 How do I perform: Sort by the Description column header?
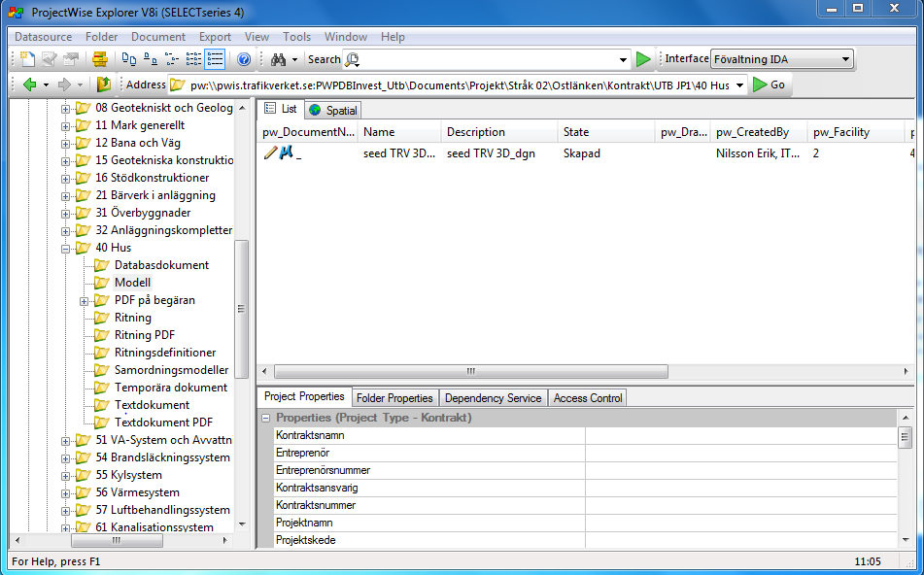(x=498, y=132)
